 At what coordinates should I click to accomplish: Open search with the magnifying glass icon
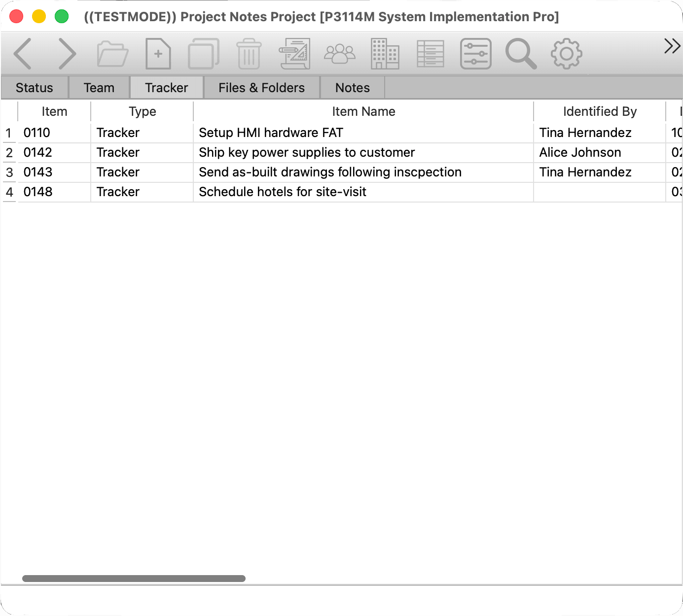click(521, 54)
